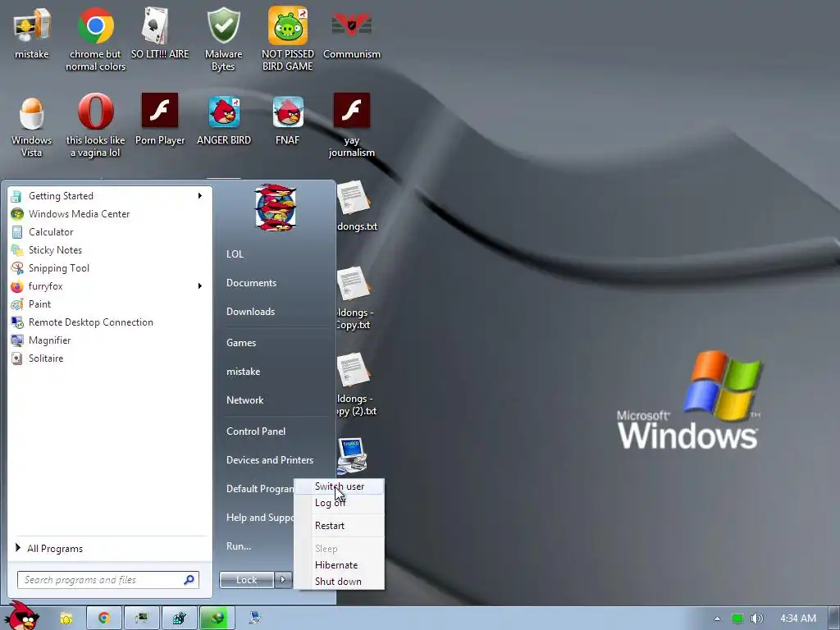Click the Search programs and files box
Image resolution: width=840 pixels, height=630 pixels.
pyautogui.click(x=108, y=580)
